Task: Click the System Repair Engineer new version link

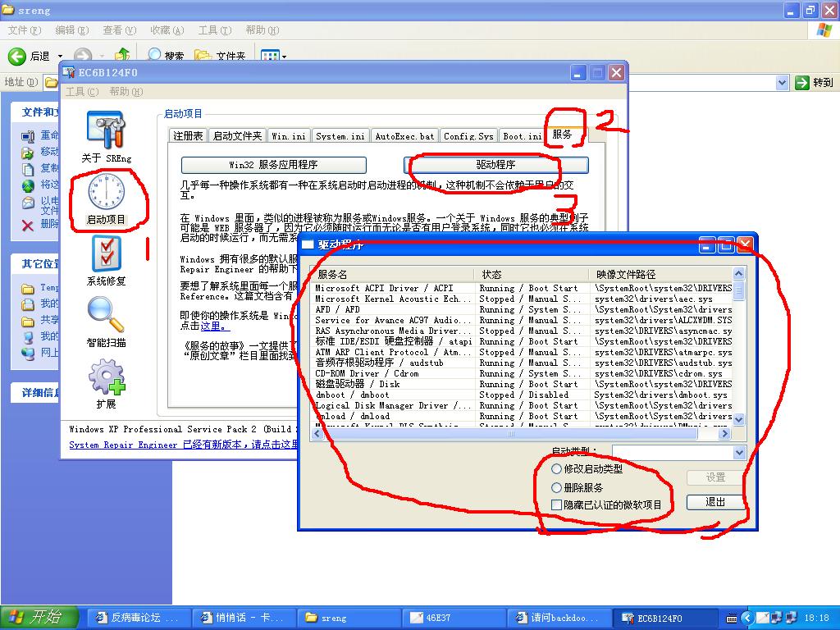Action: pyautogui.click(x=184, y=445)
